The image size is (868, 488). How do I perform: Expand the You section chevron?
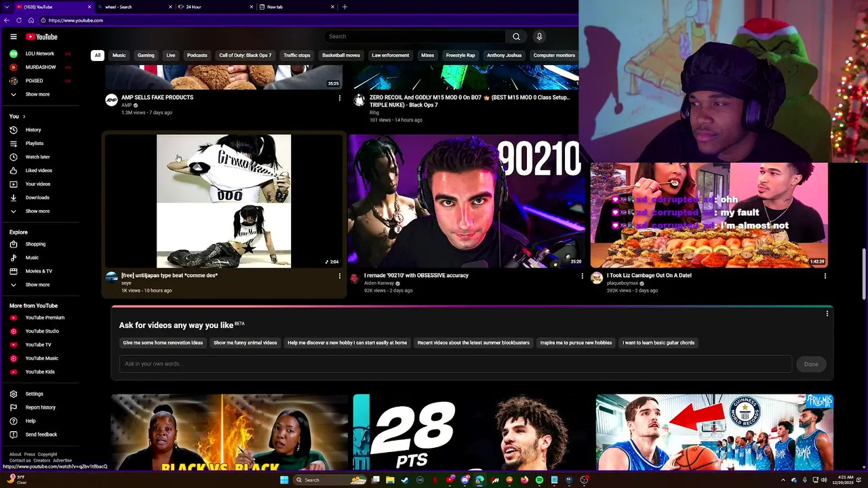24,117
